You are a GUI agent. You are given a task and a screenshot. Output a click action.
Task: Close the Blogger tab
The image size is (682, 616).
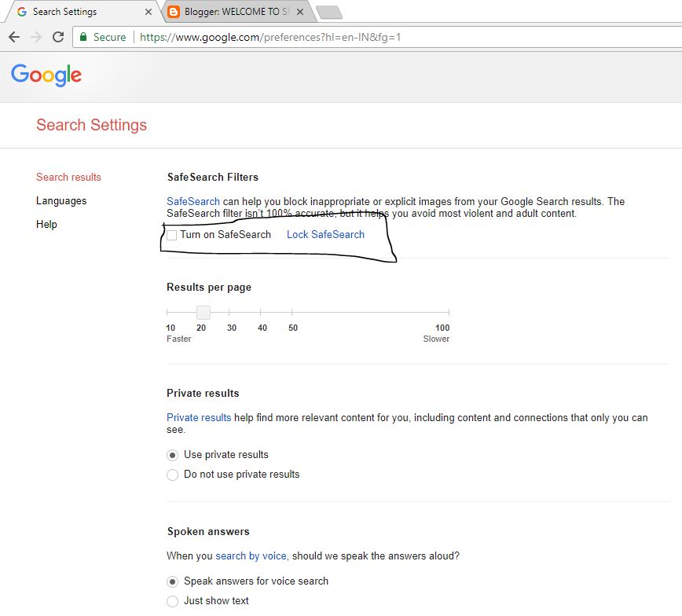(300, 12)
